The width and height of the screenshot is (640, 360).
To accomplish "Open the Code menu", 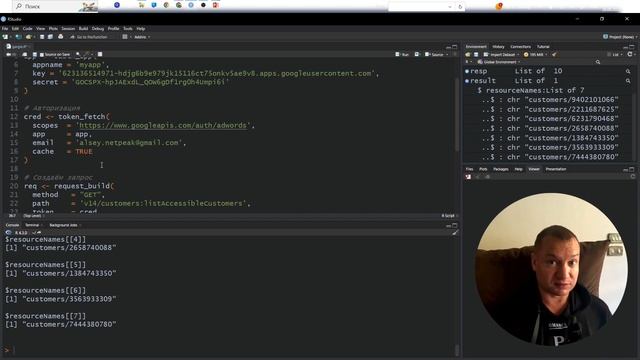I will [x=27, y=29].
